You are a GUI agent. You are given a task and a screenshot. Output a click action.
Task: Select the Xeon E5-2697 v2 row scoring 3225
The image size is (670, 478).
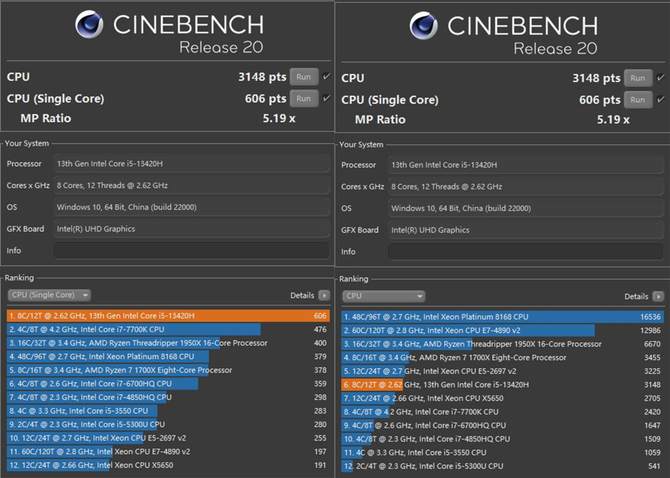pos(502,371)
